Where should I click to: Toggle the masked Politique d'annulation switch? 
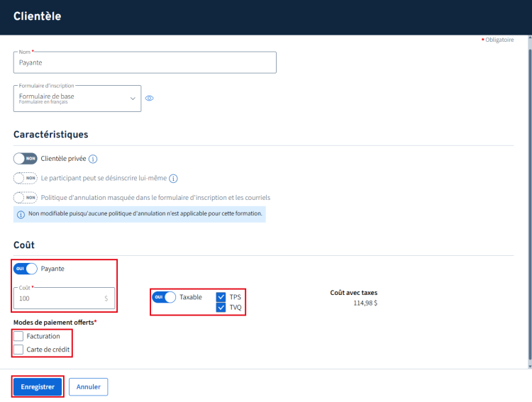click(25, 198)
